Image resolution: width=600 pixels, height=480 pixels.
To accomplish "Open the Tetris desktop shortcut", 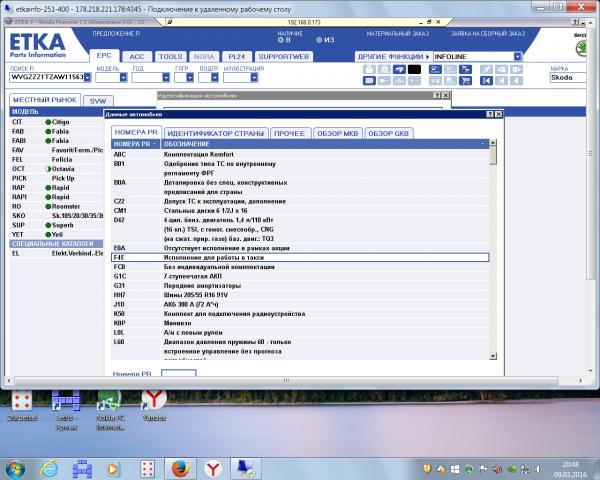I will pos(66,410).
